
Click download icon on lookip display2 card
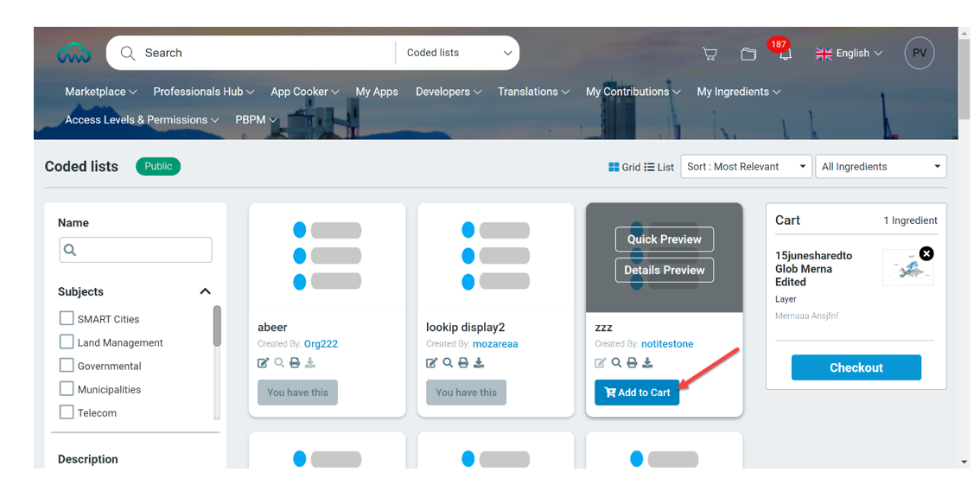479,362
